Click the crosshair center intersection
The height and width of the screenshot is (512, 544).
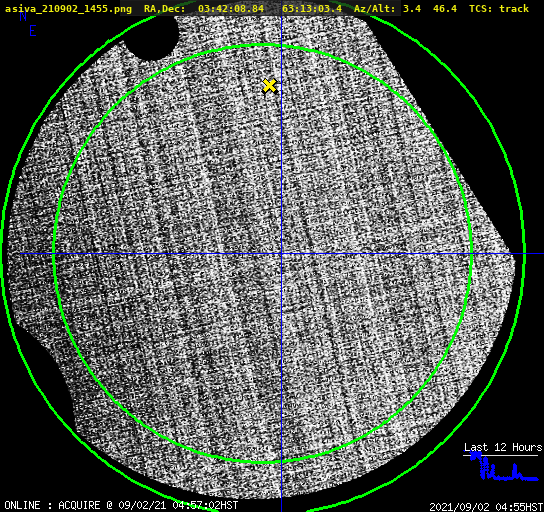[281, 254]
